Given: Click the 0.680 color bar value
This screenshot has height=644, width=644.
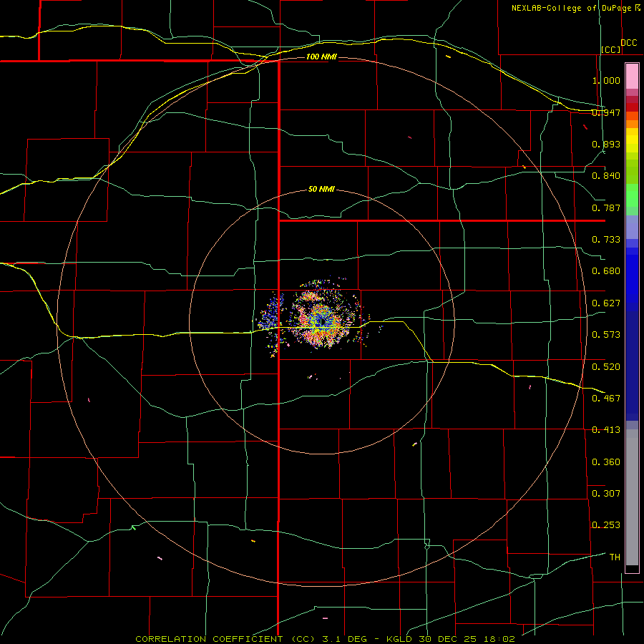Looking at the screenshot, I should [606, 271].
